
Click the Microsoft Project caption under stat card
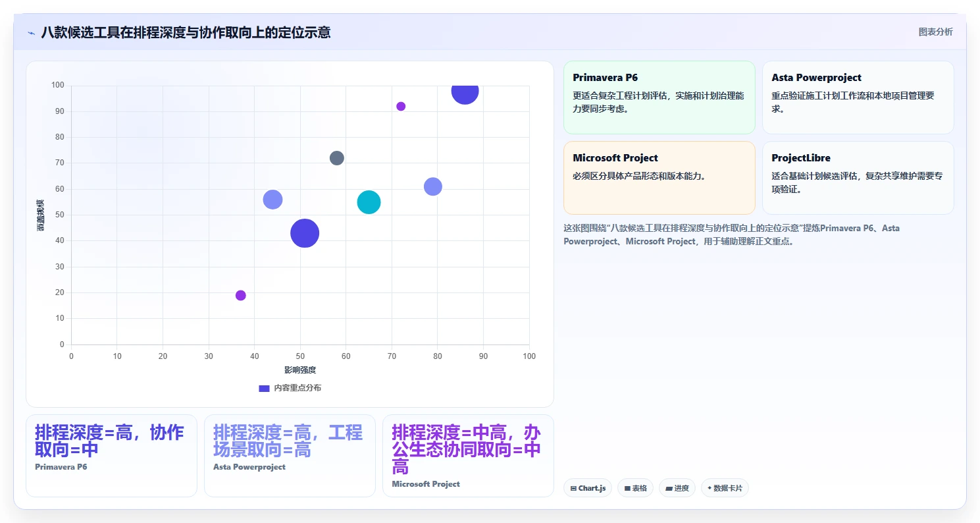[x=426, y=484]
